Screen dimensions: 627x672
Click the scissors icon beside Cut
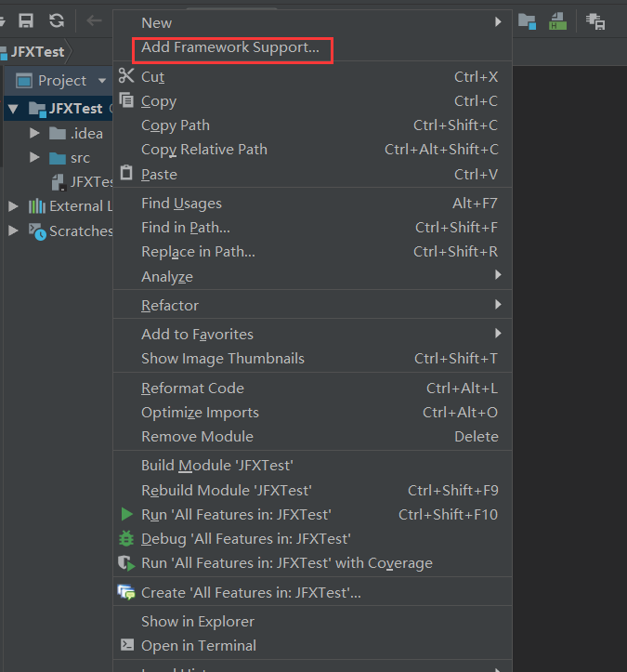point(126,76)
